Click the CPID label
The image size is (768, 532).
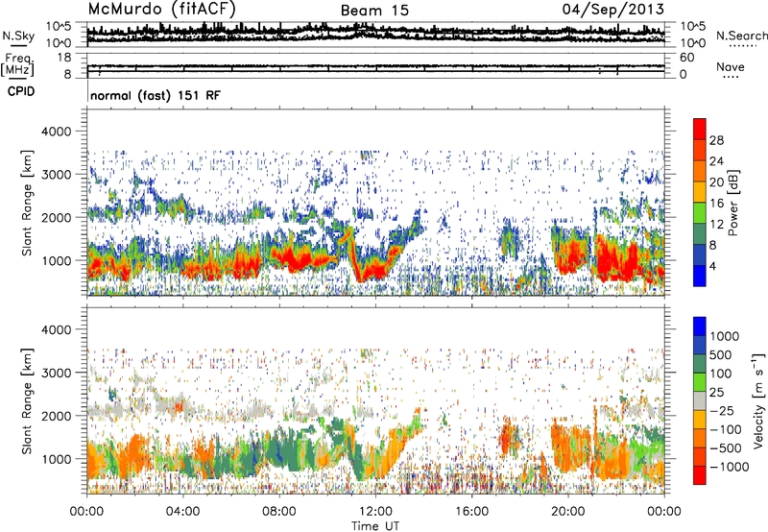[21, 91]
